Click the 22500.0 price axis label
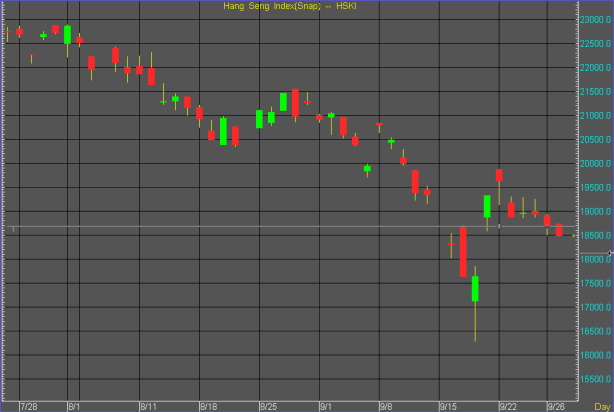Screen dimensions: 614x412 (595, 43)
